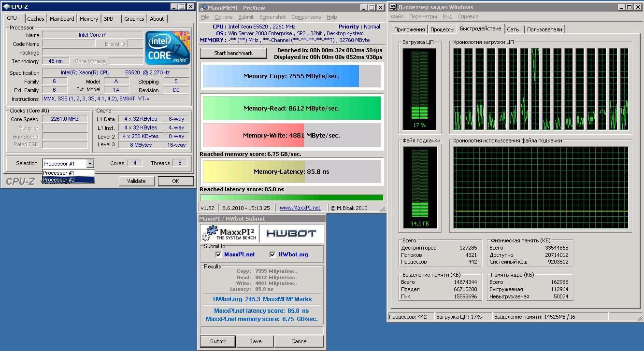Open the Comparisons menu in MaxxMEM

[306, 17]
